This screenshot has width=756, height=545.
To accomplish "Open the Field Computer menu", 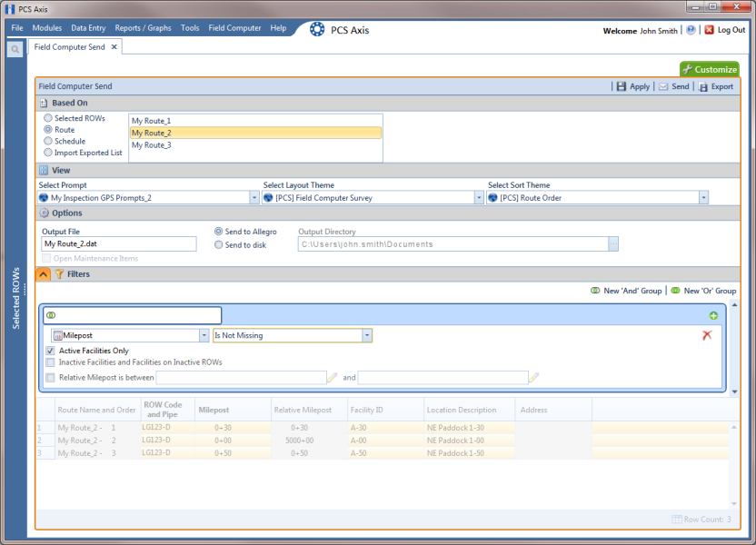I will tap(234, 28).
